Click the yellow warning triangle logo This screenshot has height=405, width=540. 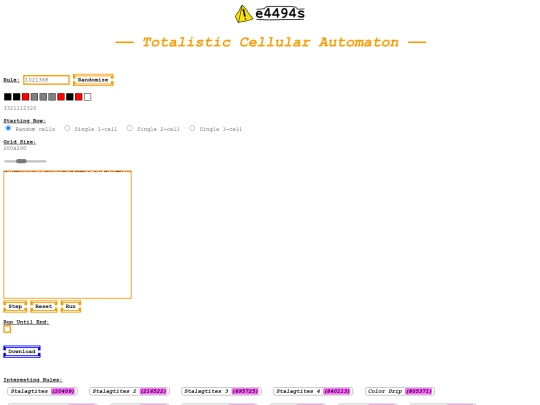click(x=243, y=14)
